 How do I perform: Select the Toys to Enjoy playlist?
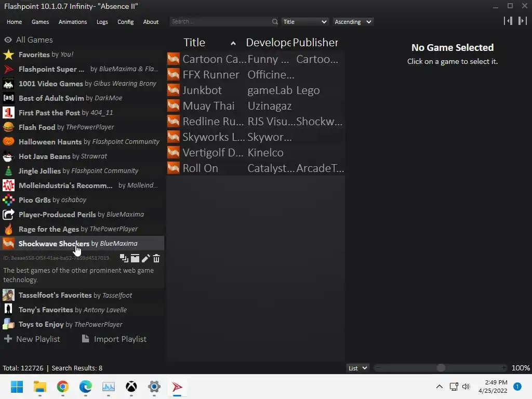click(82, 324)
